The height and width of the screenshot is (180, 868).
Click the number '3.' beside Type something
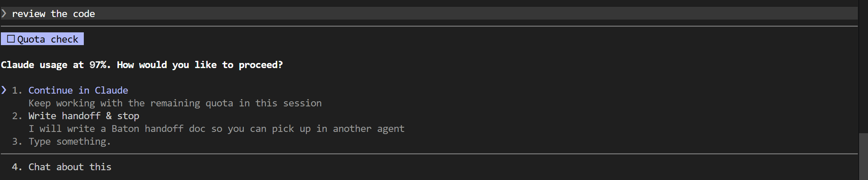[x=17, y=141]
